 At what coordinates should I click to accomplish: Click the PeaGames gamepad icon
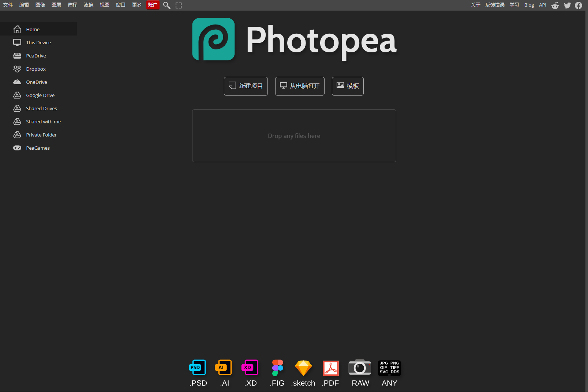pos(17,148)
